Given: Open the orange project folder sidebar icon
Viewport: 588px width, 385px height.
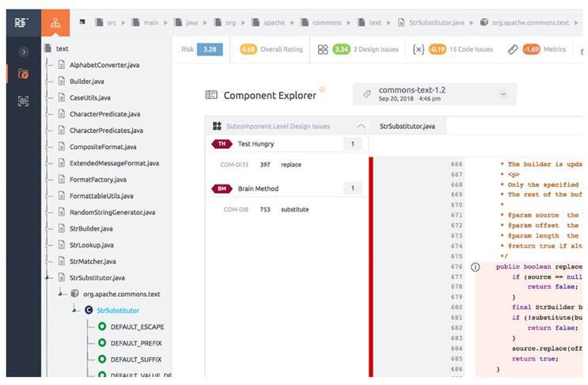Looking at the screenshot, I should 23,75.
